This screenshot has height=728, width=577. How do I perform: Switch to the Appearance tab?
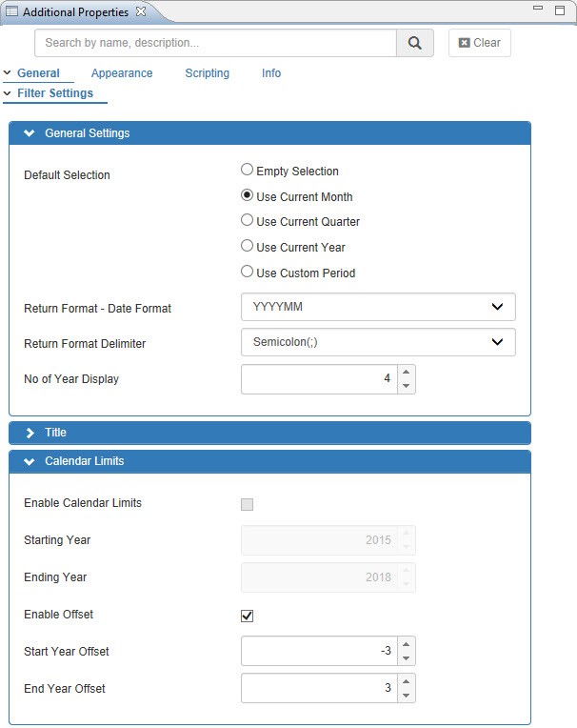tap(122, 73)
